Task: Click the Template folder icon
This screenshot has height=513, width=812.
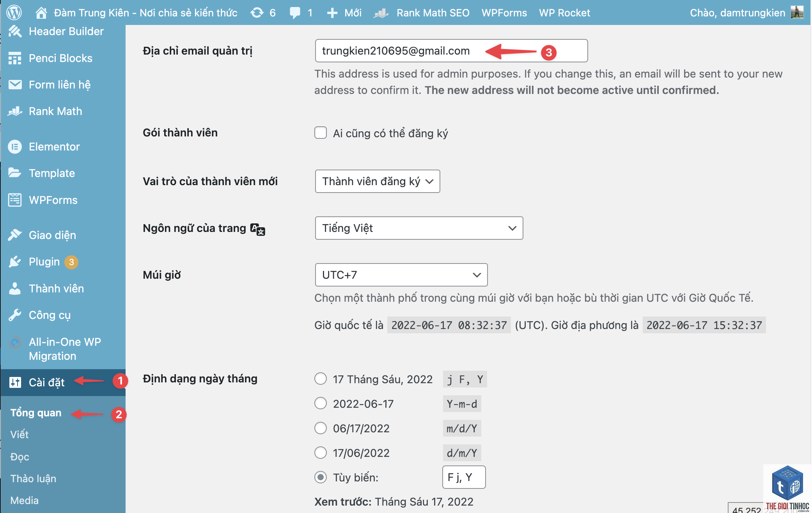Action: pyautogui.click(x=15, y=173)
